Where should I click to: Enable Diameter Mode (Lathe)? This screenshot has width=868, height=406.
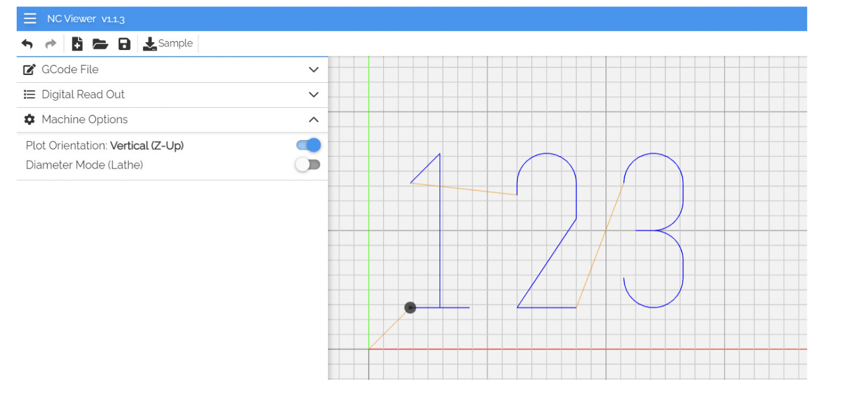point(308,164)
